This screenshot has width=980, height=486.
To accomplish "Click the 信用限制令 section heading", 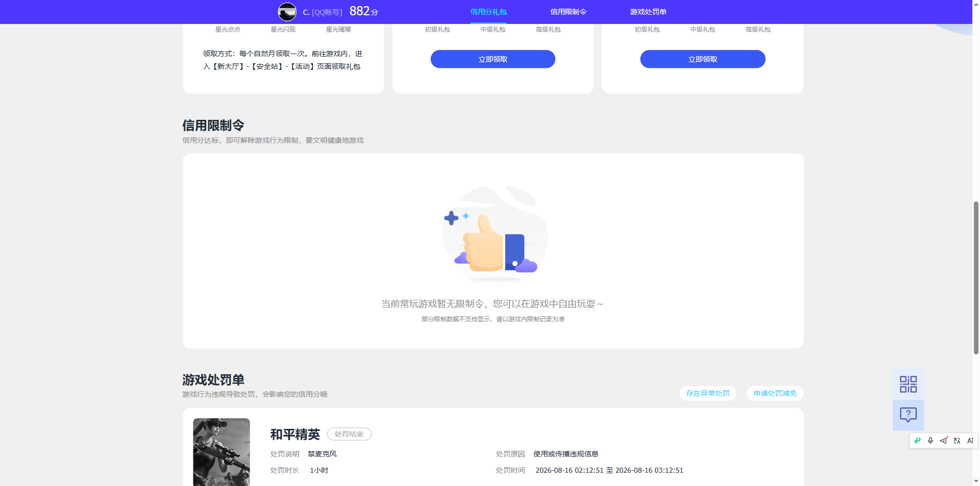I will coord(213,125).
